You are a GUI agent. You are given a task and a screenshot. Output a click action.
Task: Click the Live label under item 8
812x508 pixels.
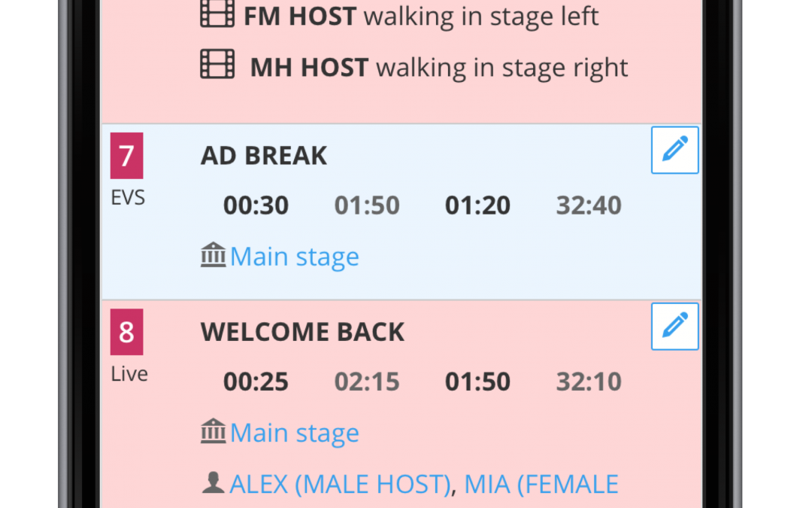coord(129,373)
